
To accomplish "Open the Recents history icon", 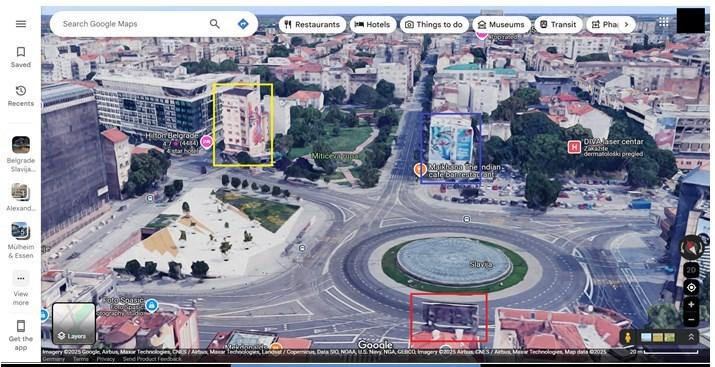I will click(x=21, y=96).
